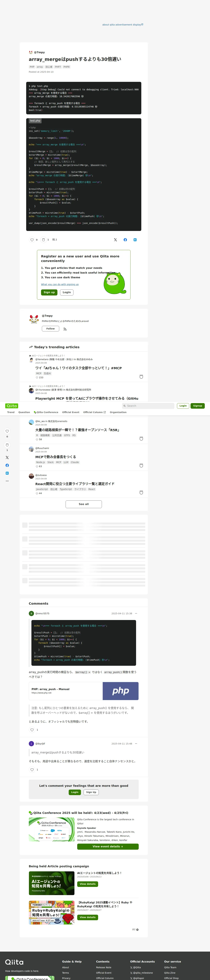The image size is (210, 980).
Task: Click the Qiita logo in sticky header
Action: 12,406
